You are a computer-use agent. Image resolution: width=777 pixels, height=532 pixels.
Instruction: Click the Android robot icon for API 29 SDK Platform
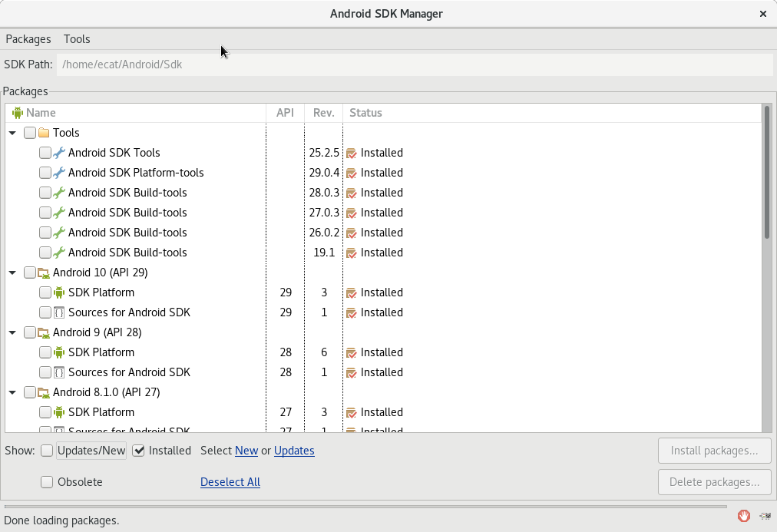pyautogui.click(x=59, y=292)
